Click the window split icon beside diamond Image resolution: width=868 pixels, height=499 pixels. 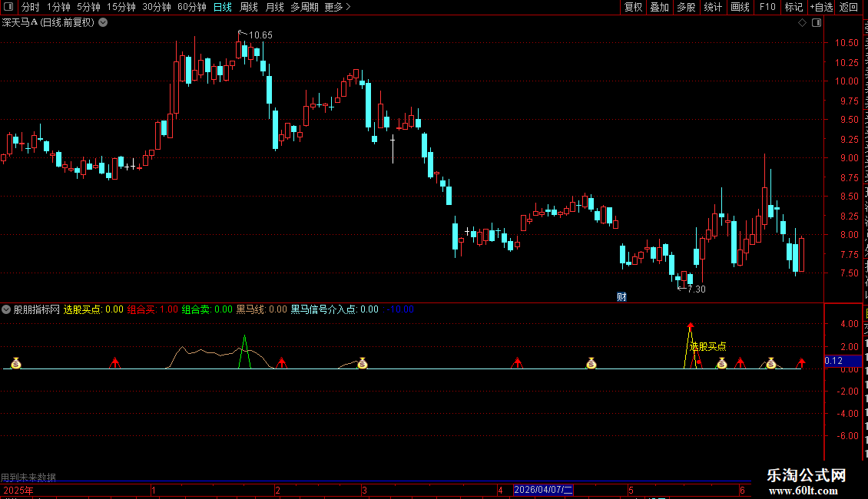point(817,23)
